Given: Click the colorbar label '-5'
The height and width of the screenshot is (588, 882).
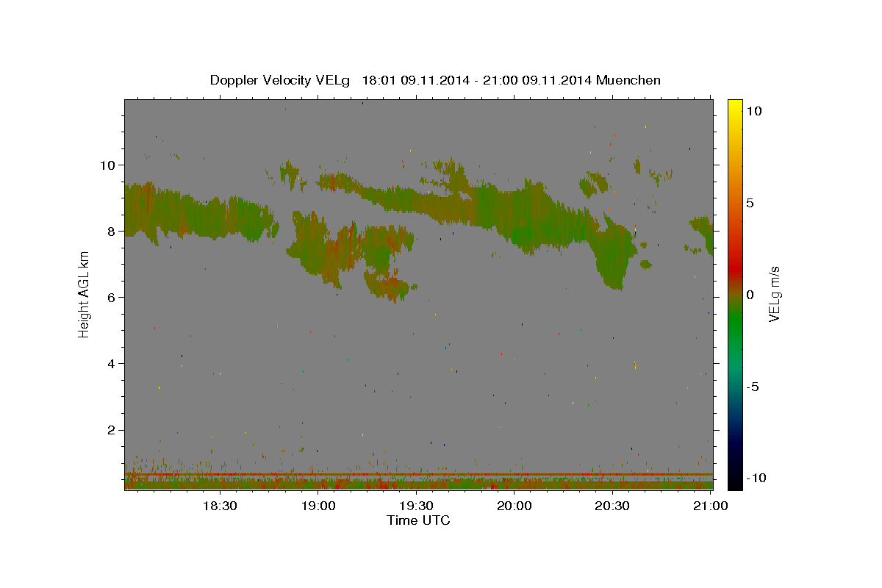Looking at the screenshot, I should [752, 387].
